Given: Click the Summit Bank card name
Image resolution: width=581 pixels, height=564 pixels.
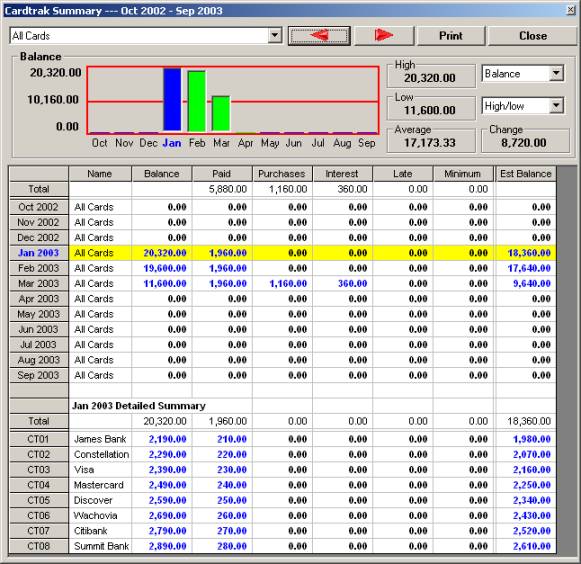Looking at the screenshot, I should (101, 546).
